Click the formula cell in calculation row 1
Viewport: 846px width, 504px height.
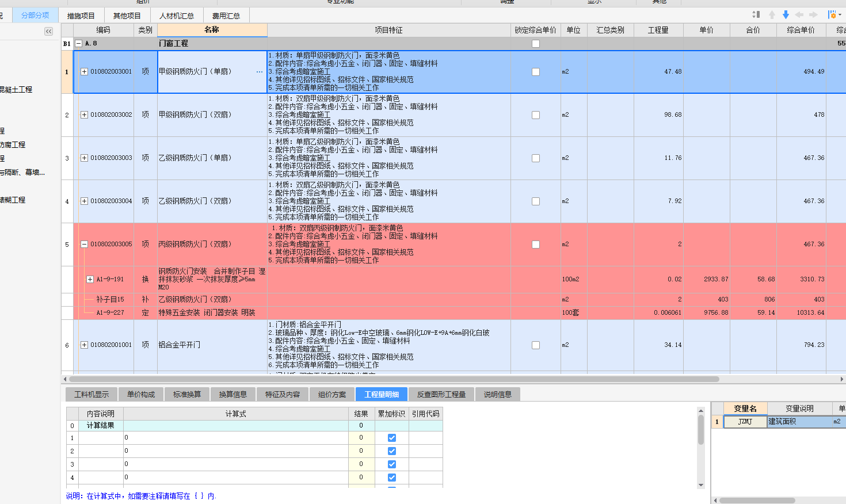point(236,438)
